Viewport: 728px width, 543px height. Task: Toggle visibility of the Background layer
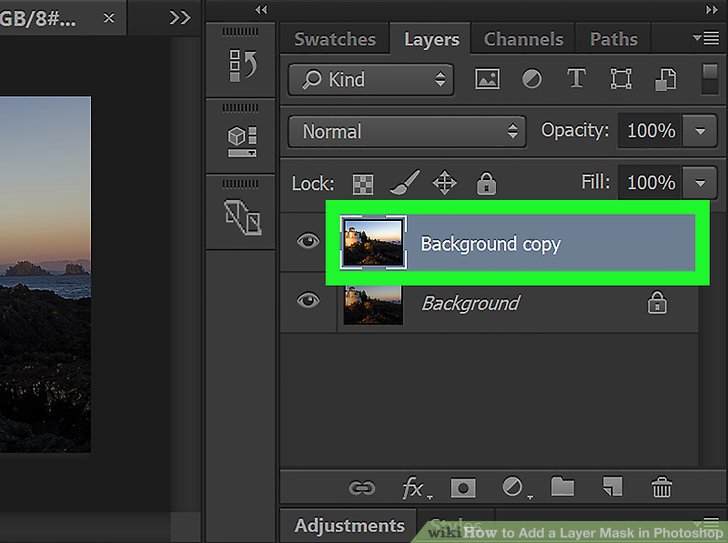[x=308, y=302]
